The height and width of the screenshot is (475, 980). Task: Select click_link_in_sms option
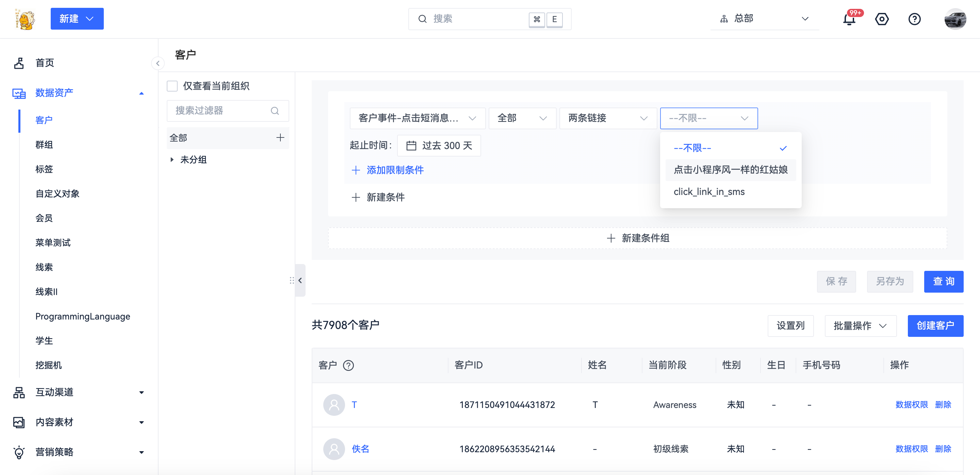[x=731, y=192]
